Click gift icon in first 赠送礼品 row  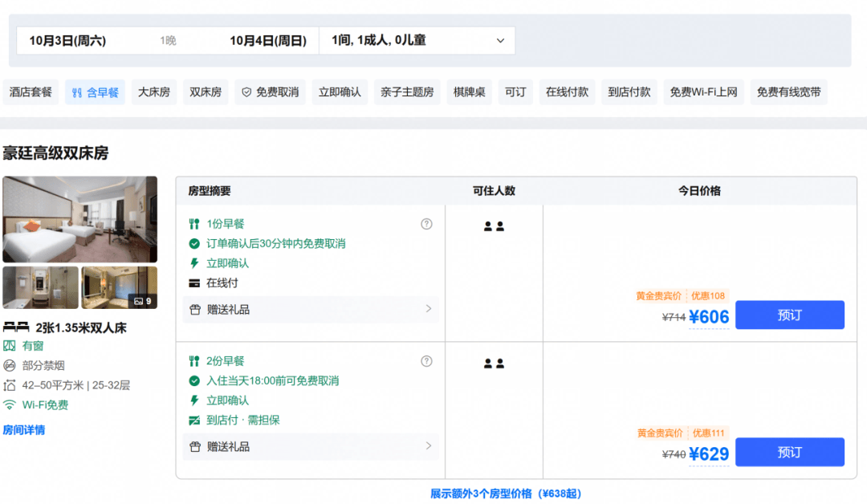click(x=194, y=310)
